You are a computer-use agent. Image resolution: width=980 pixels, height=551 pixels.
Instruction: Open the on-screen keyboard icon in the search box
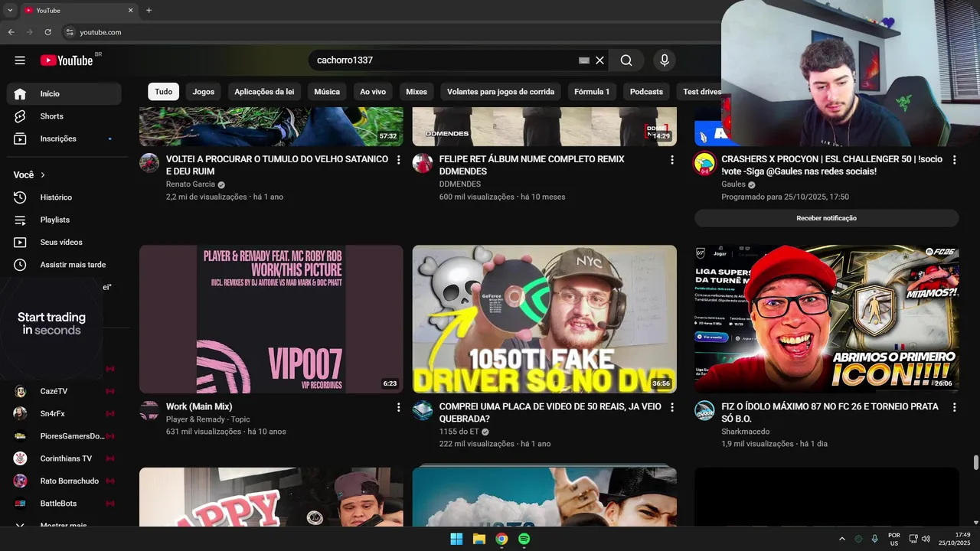(x=584, y=60)
